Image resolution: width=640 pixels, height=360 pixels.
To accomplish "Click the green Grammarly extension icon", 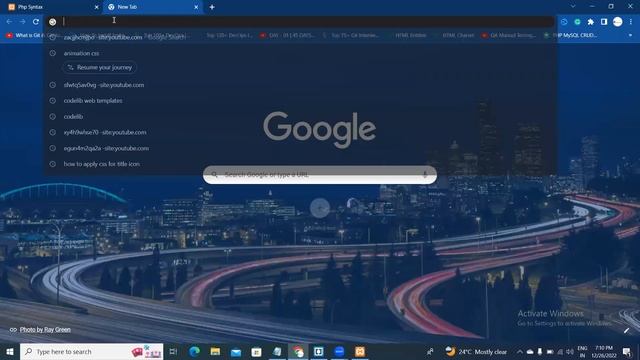I will click(x=577, y=22).
